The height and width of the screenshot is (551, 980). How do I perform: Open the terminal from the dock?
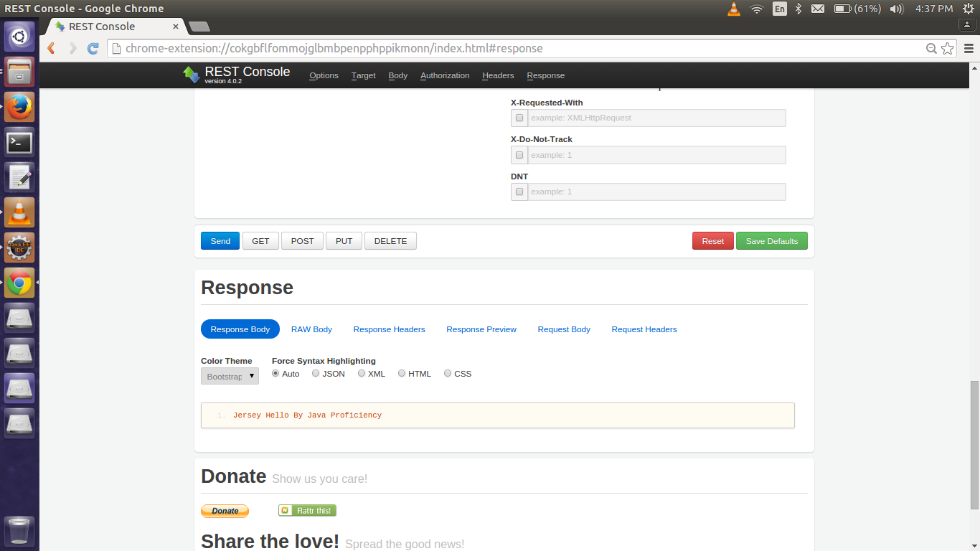(19, 142)
